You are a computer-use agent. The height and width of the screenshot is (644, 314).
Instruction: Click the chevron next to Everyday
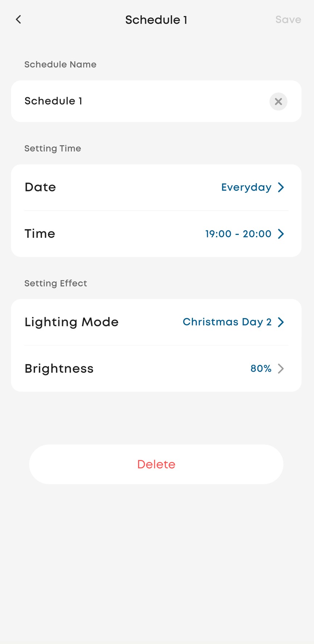tap(281, 187)
